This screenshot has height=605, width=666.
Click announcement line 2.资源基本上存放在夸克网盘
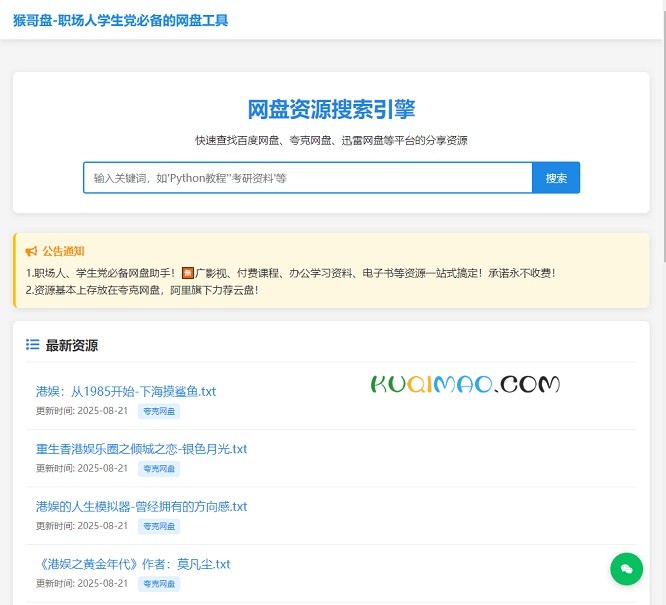coord(142,290)
